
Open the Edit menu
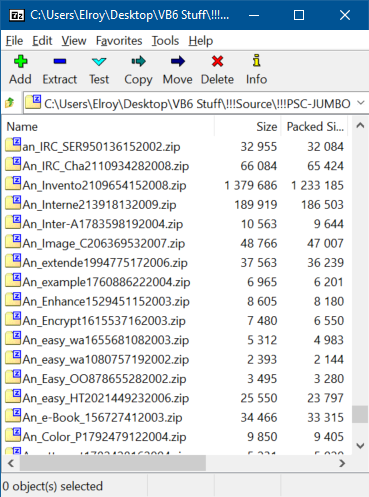[42, 41]
